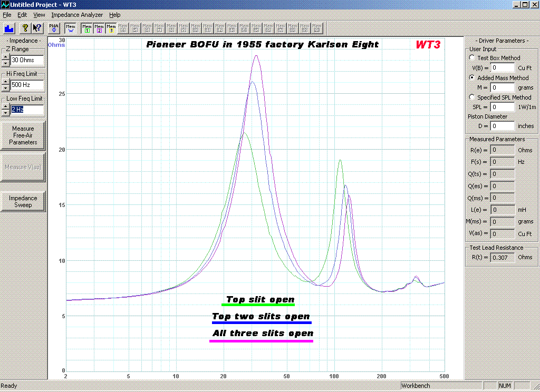Click the Mem 5 memory slot icon
540x392 pixels.
click(x=135, y=28)
